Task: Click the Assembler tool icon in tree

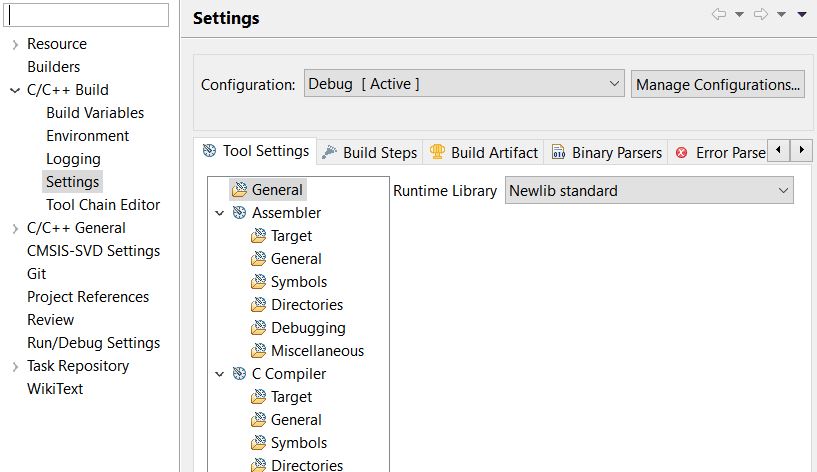Action: [x=239, y=213]
